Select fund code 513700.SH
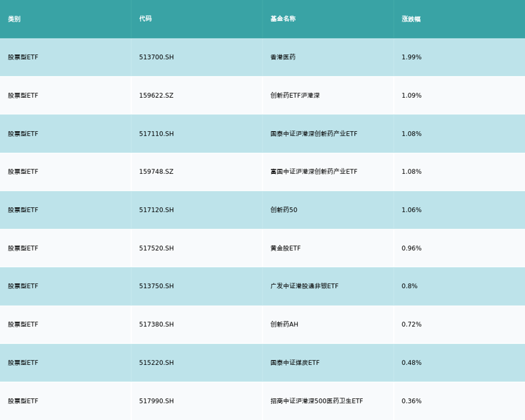 pos(156,57)
